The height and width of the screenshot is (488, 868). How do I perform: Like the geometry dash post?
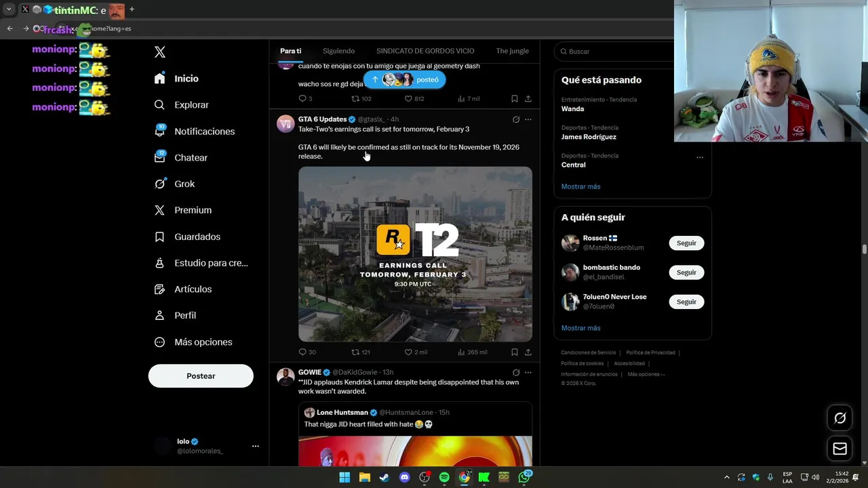tap(414, 98)
